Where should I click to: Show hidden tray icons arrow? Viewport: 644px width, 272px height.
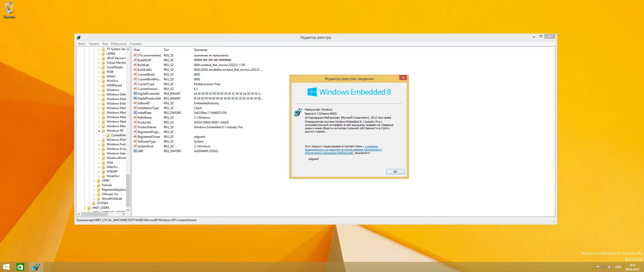coord(592,267)
